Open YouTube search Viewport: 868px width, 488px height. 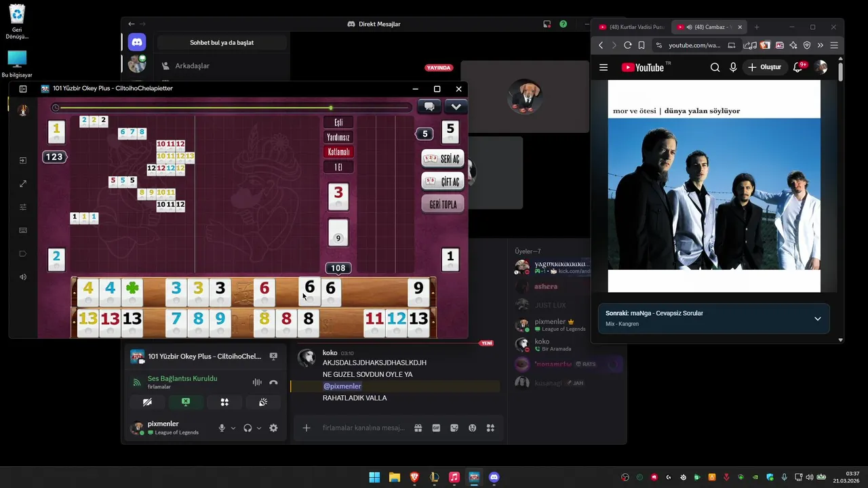click(715, 67)
